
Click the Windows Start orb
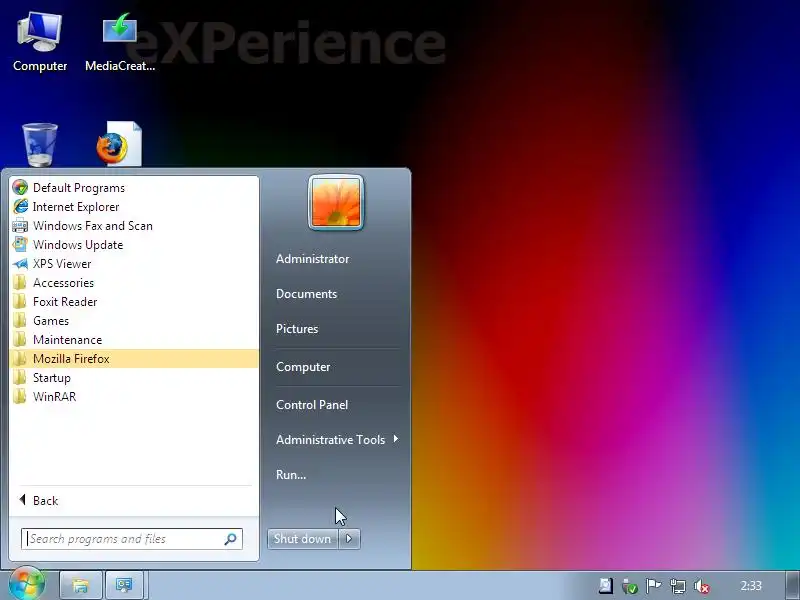pyautogui.click(x=26, y=584)
